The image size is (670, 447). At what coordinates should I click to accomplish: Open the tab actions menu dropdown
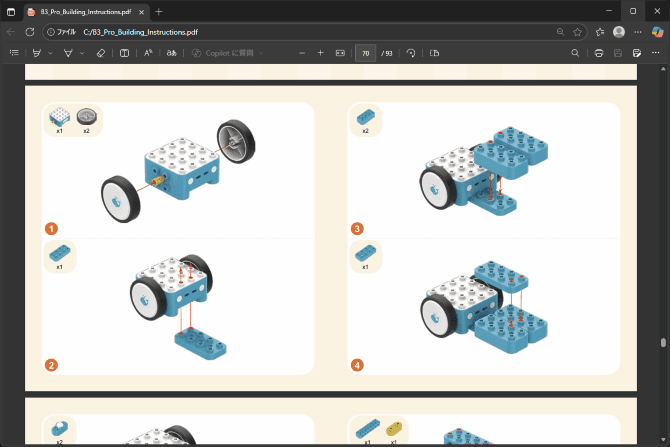pos(10,10)
